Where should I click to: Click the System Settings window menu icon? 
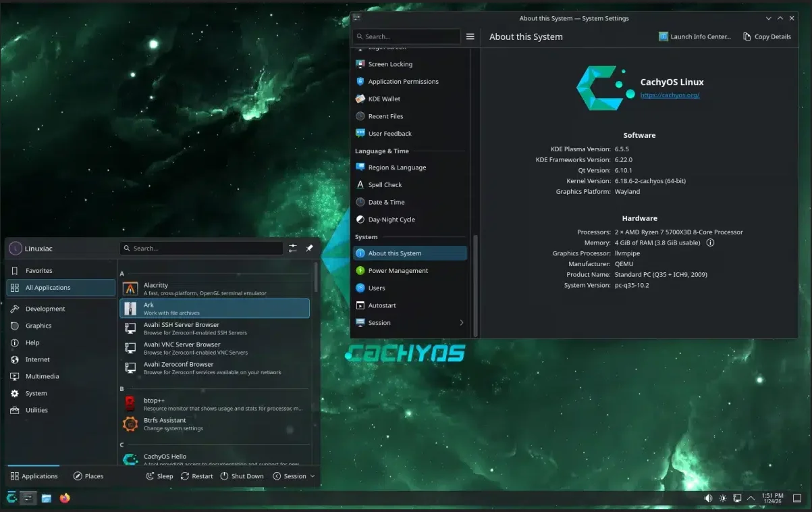356,18
